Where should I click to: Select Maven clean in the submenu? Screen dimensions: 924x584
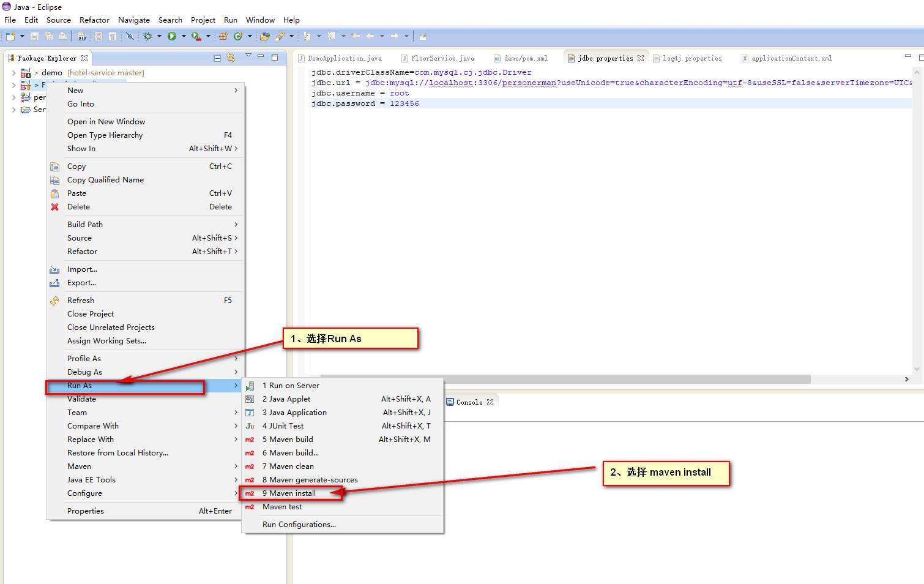tap(343, 466)
